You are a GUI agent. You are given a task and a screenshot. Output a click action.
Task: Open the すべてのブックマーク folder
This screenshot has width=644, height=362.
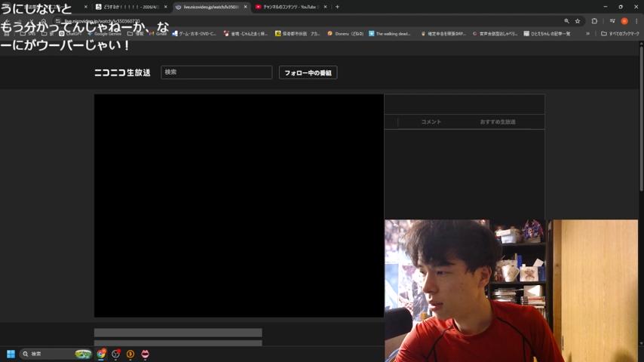[x=620, y=34]
